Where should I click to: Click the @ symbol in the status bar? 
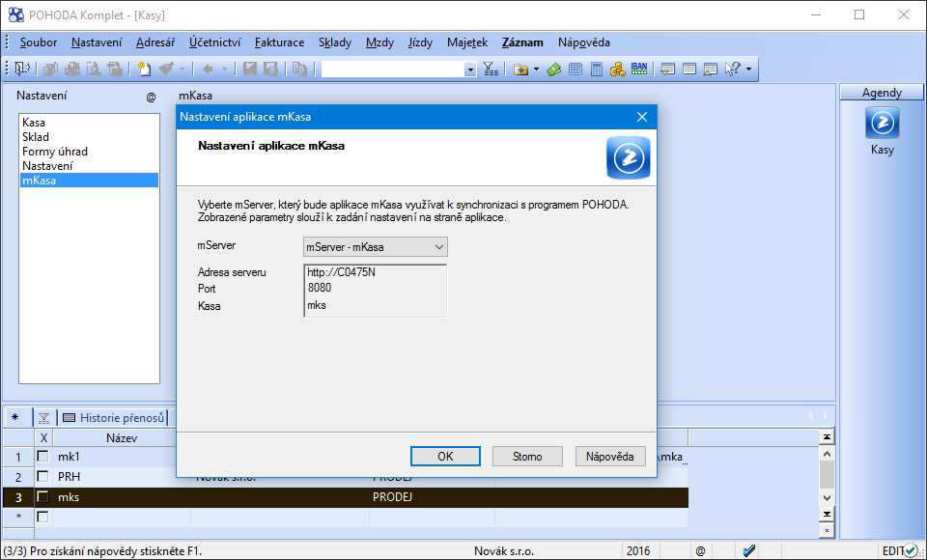(x=701, y=551)
